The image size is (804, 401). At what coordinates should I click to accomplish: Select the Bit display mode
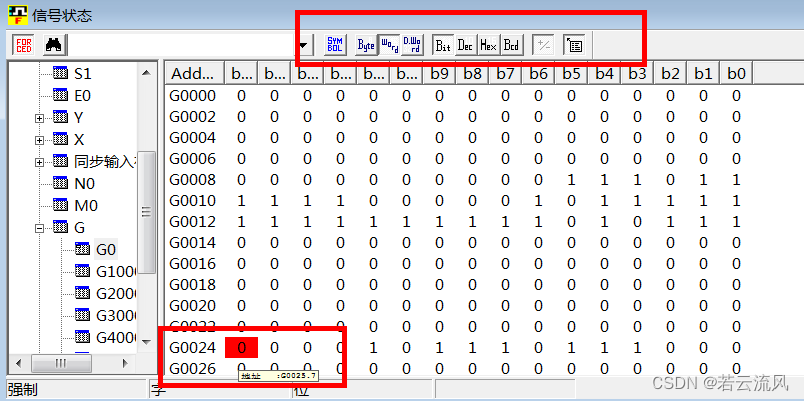pyautogui.click(x=443, y=45)
